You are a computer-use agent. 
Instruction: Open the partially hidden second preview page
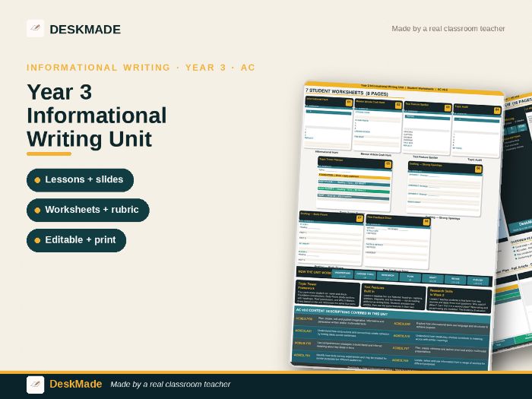516,220
